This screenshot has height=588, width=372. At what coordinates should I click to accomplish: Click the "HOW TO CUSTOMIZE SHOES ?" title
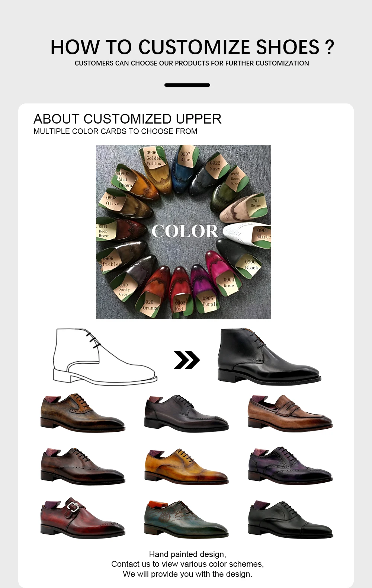click(192, 47)
